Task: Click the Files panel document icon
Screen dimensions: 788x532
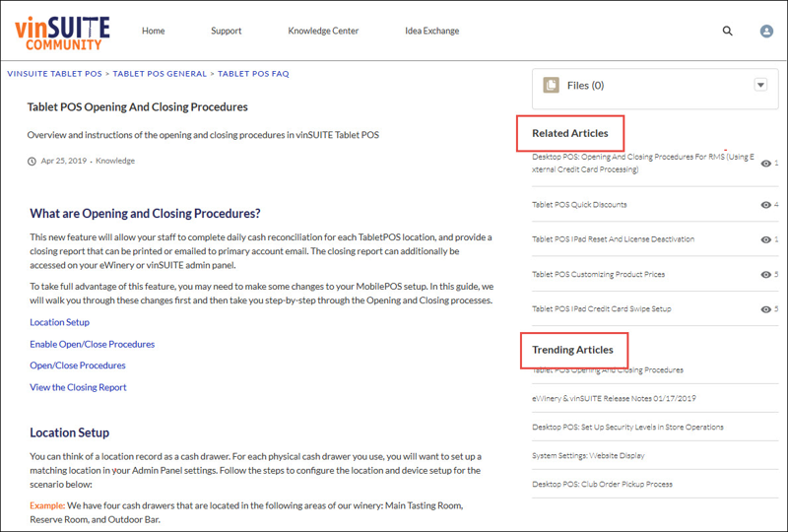Action: click(551, 85)
